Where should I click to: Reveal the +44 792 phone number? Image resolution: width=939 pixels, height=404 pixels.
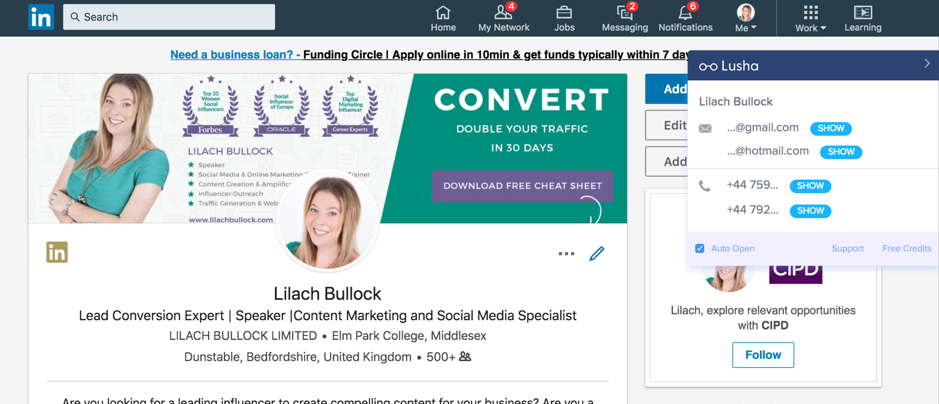pos(810,211)
